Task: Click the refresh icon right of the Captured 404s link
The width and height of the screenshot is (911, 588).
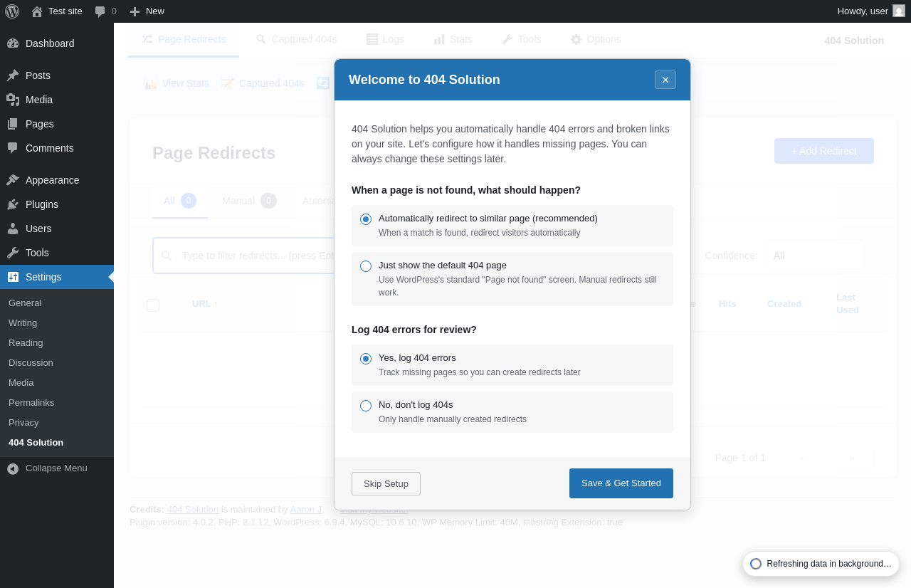Action: tap(323, 83)
